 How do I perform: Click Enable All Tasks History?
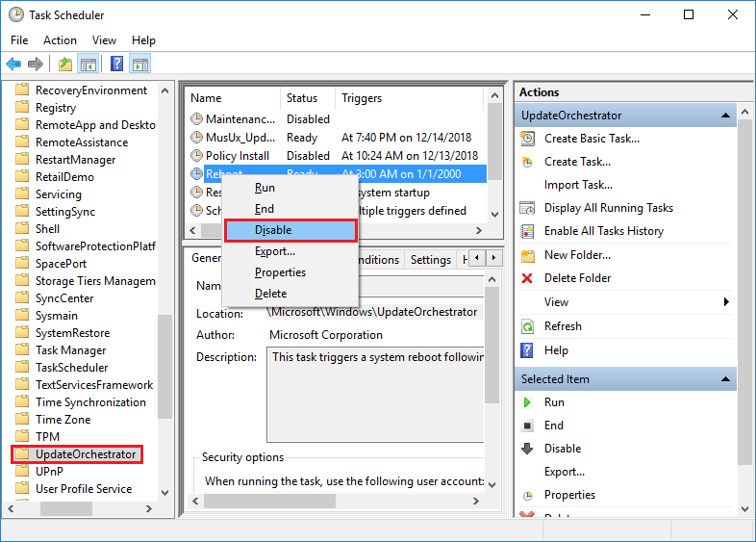603,231
